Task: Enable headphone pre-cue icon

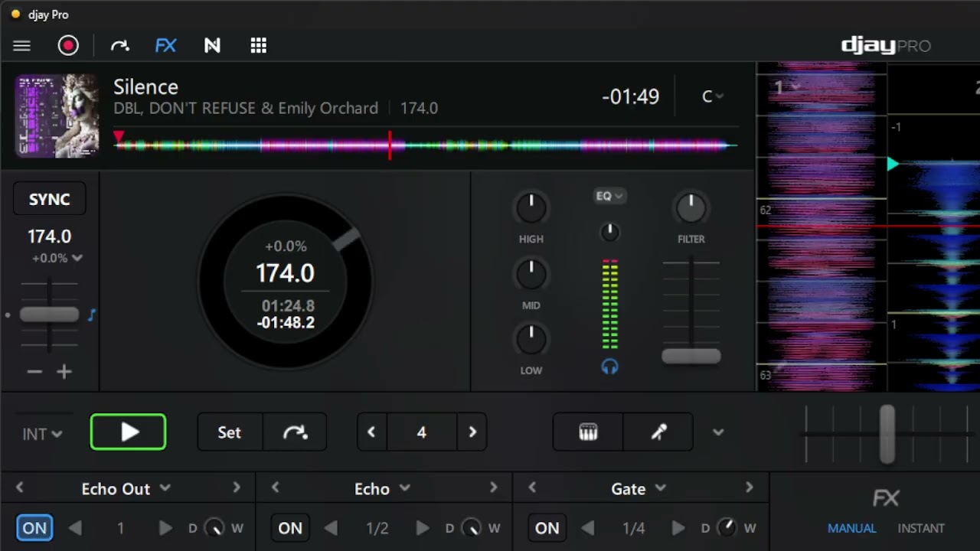Action: pos(609,367)
